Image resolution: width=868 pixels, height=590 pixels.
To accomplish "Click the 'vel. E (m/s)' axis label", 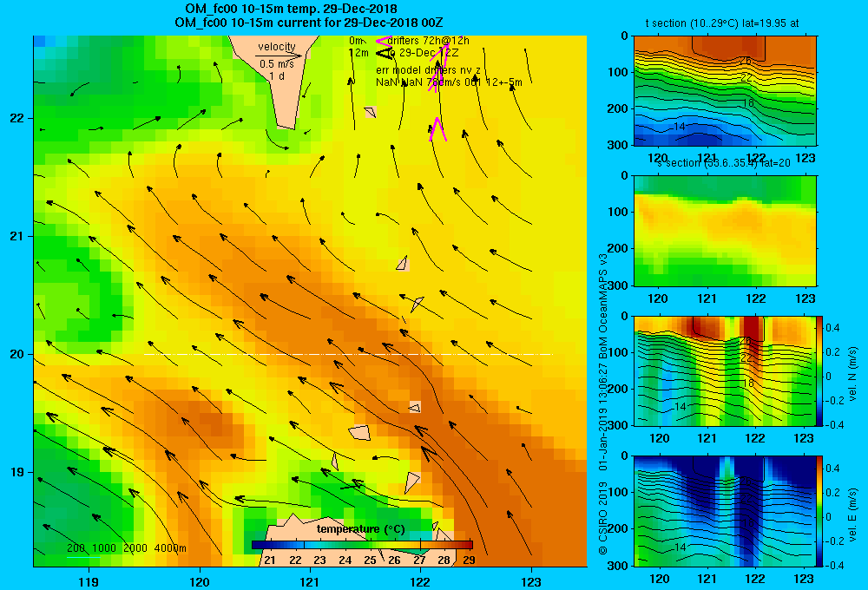I will pos(853,515).
